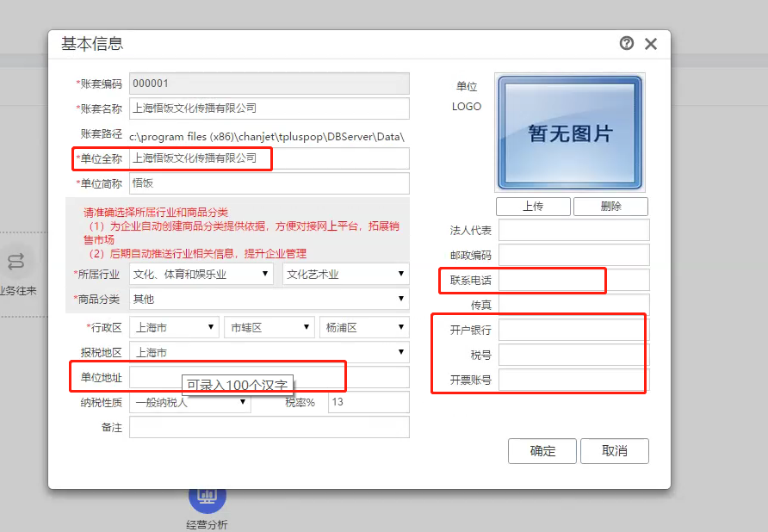Click the 开票账号 input field

tap(574, 380)
